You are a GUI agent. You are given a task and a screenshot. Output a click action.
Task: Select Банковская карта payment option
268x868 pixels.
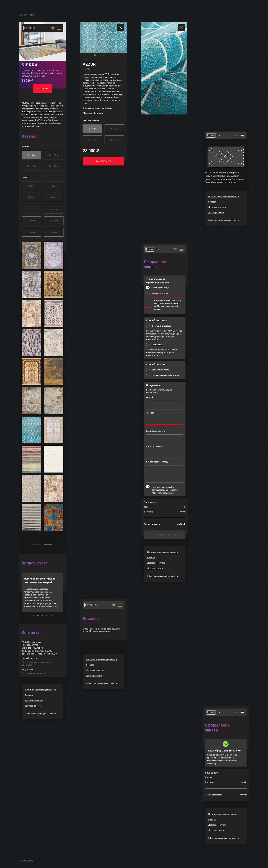(148, 370)
